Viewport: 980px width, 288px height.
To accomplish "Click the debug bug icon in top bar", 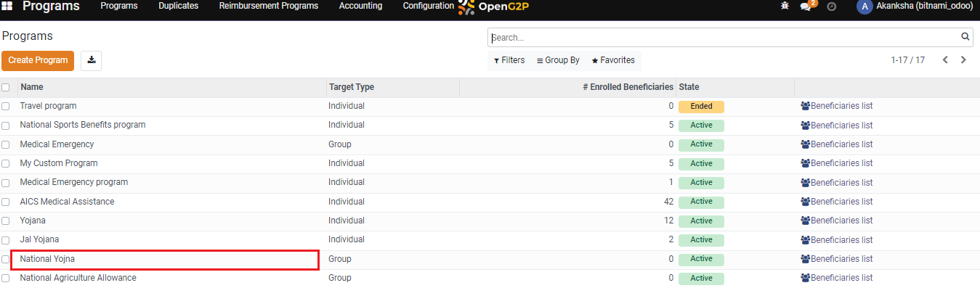I will pyautogui.click(x=784, y=6).
